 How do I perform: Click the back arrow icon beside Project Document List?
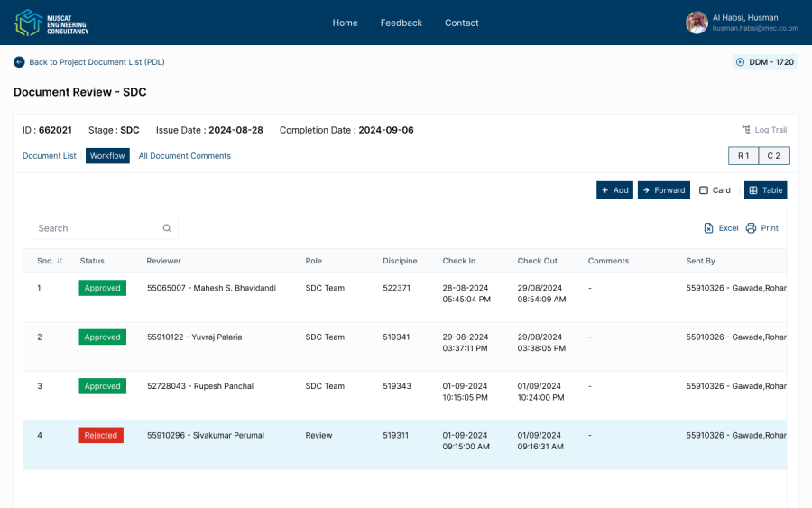tap(19, 62)
